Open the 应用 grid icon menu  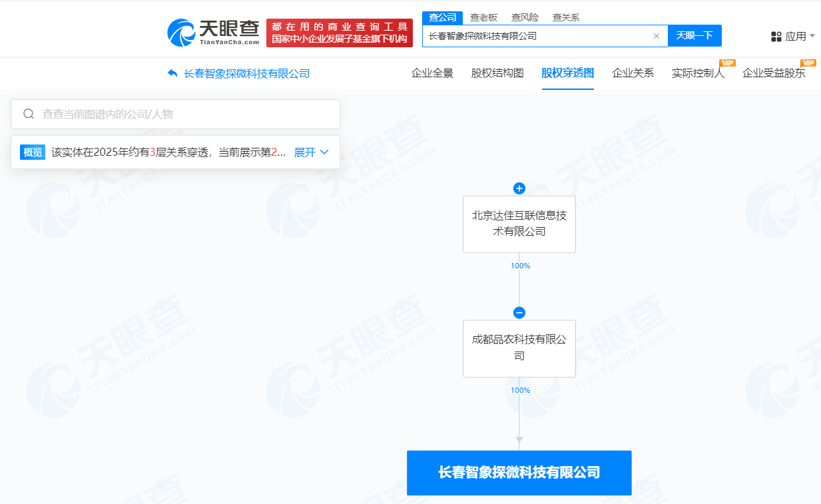(x=776, y=36)
